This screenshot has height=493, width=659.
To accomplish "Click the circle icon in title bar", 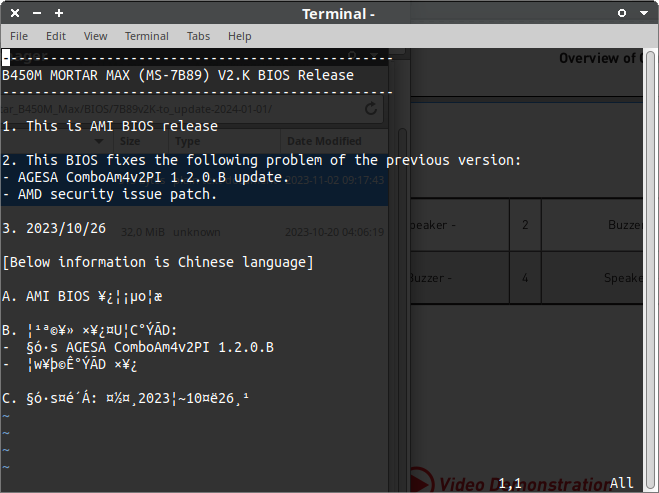I will click(x=621, y=13).
